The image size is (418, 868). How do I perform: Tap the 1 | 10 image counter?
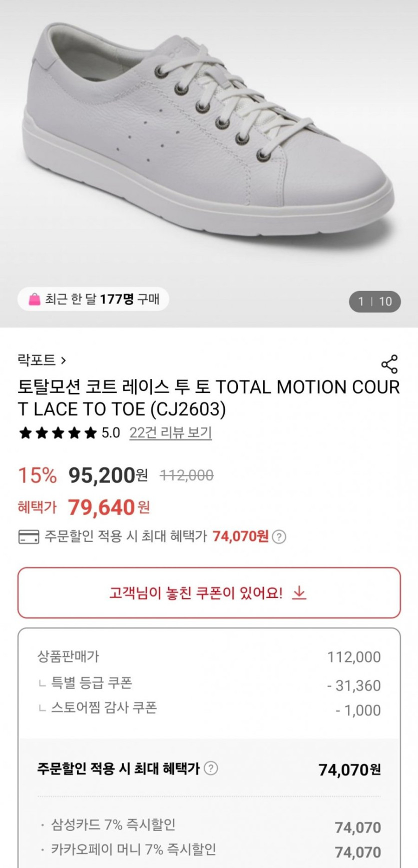(374, 301)
